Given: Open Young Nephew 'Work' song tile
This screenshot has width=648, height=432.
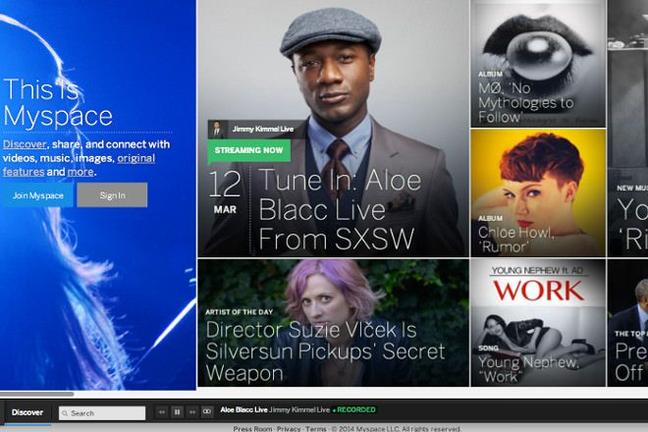Looking at the screenshot, I should tap(538, 323).
